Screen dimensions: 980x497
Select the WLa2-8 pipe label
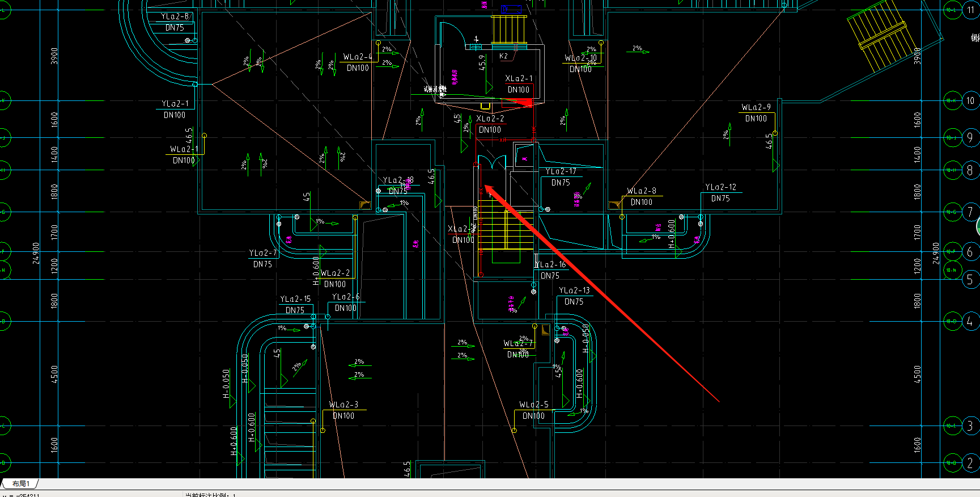[642, 191]
